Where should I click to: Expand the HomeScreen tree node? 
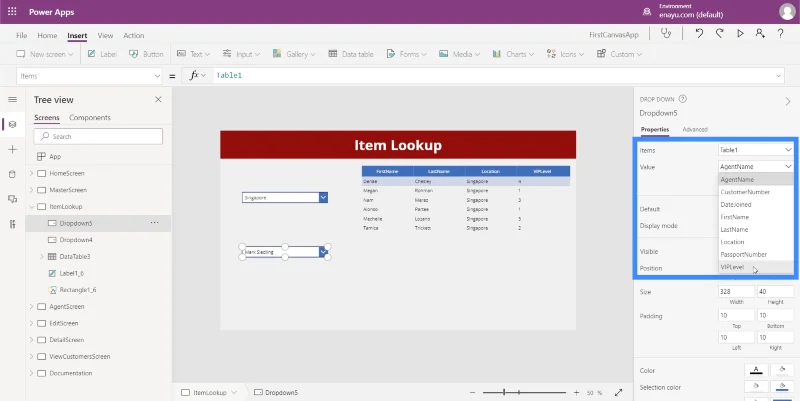pos(31,173)
